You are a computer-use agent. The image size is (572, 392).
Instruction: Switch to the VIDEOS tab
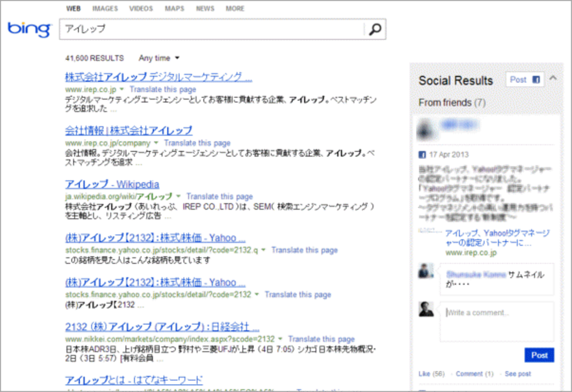click(141, 8)
